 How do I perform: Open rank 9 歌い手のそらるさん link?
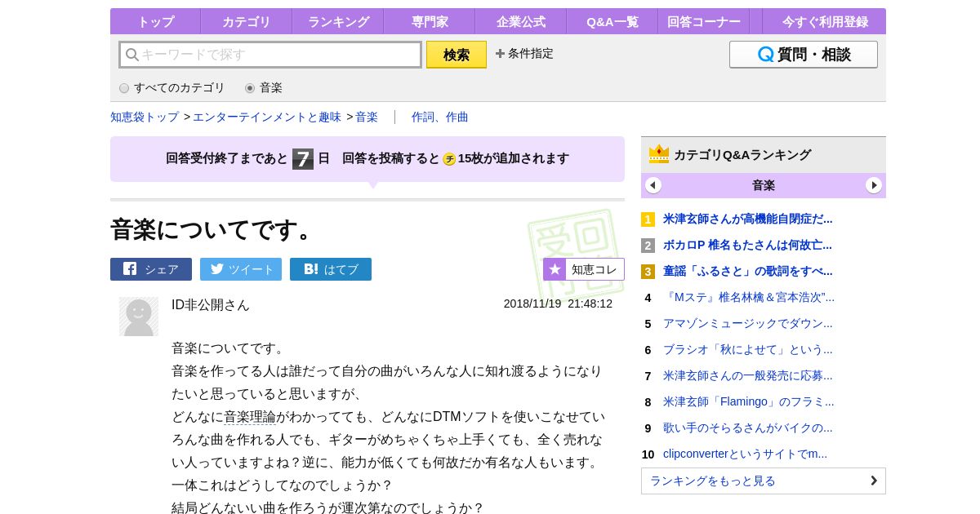pyautogui.click(x=748, y=428)
